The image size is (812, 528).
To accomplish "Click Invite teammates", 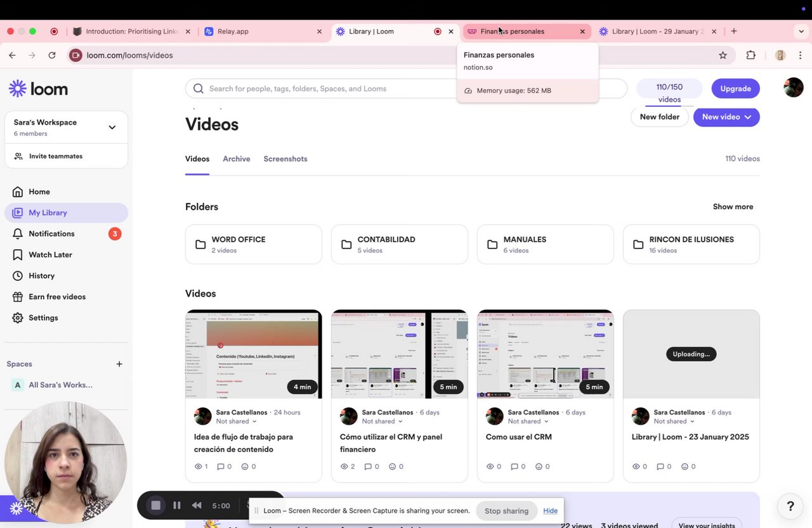I will (x=56, y=156).
